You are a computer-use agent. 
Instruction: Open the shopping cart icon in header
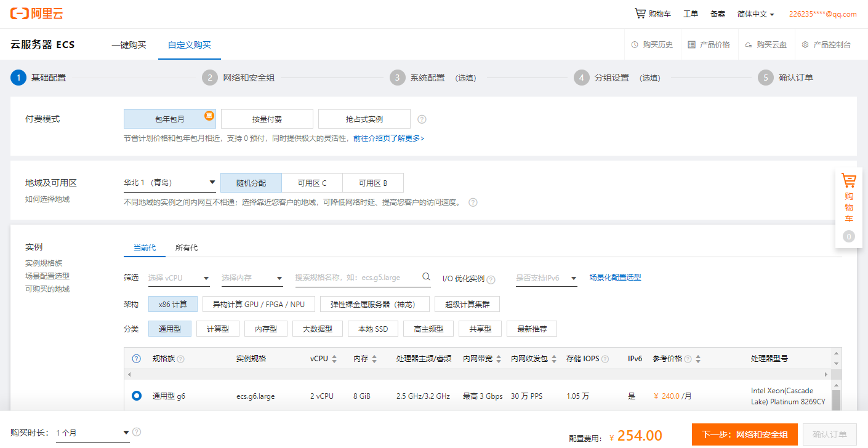pyautogui.click(x=640, y=14)
